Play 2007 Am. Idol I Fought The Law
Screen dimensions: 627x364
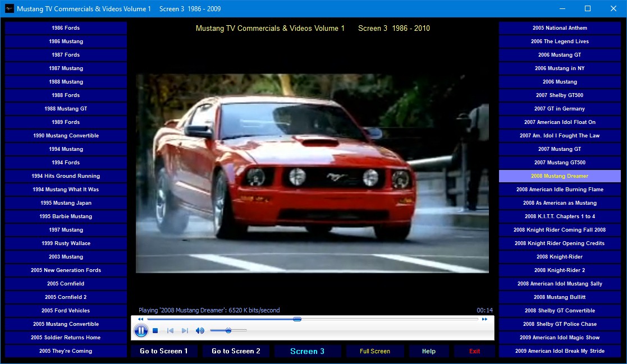coord(560,136)
